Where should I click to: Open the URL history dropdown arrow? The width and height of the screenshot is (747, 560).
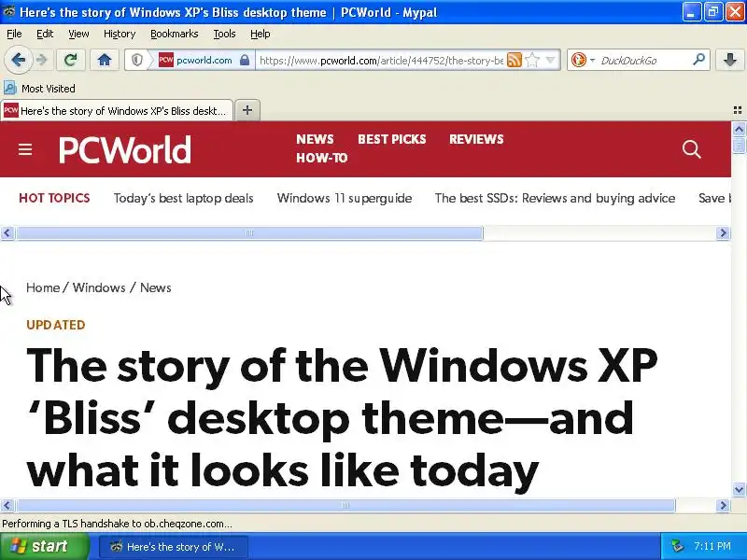550,60
